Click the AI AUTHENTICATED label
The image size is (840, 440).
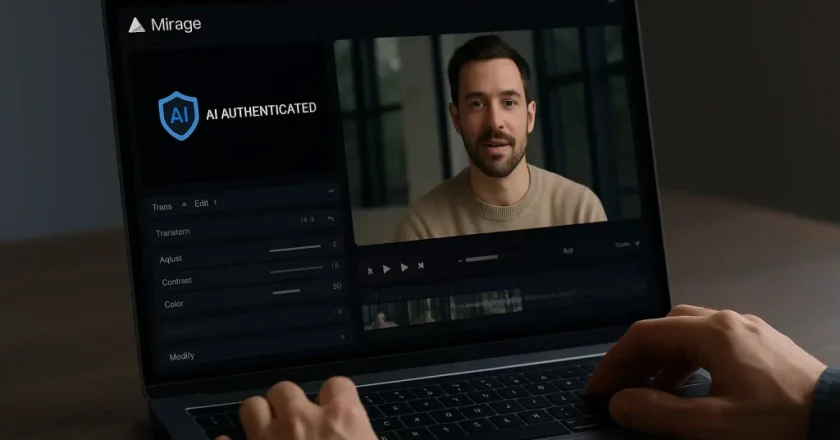point(261,111)
